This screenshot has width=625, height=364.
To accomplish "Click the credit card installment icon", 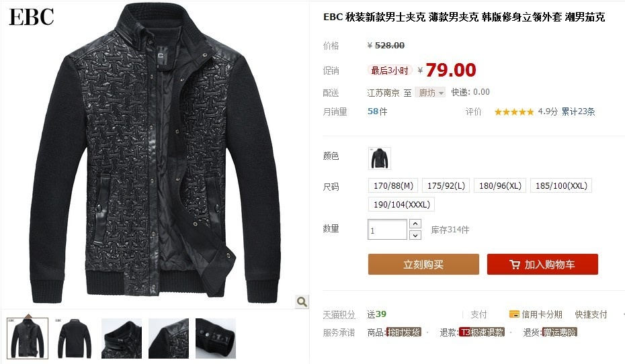I will coord(514,314).
